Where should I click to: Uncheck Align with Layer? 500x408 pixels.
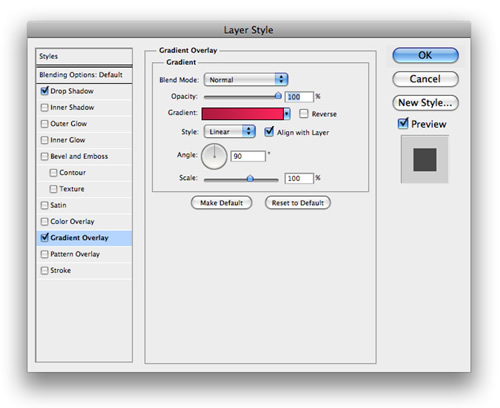point(269,132)
